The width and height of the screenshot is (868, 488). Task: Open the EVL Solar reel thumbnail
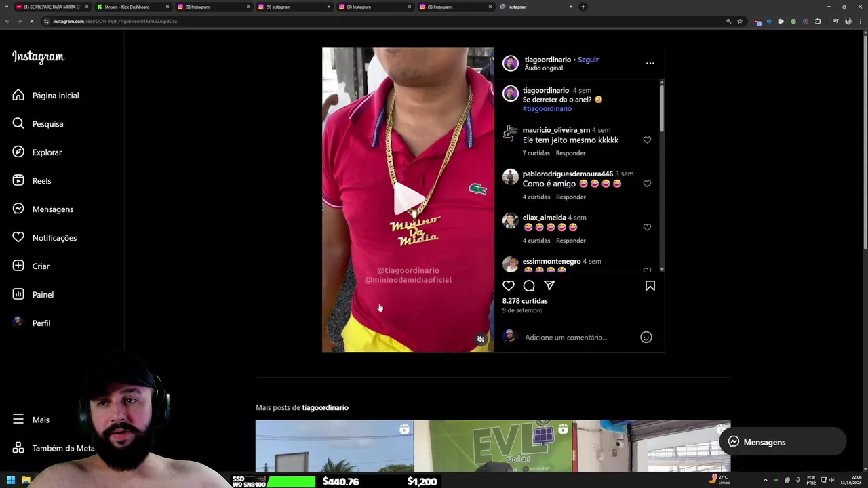pos(493,445)
